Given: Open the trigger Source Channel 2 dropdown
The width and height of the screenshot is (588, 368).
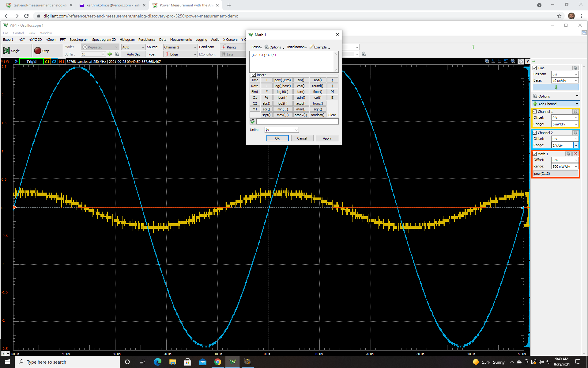Looking at the screenshot, I should tap(180, 47).
